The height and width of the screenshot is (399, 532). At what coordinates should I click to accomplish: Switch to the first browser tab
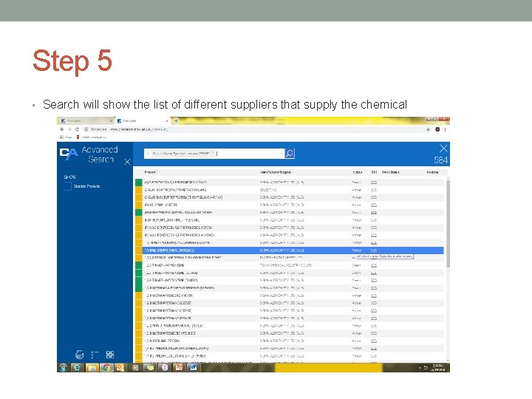click(85, 120)
